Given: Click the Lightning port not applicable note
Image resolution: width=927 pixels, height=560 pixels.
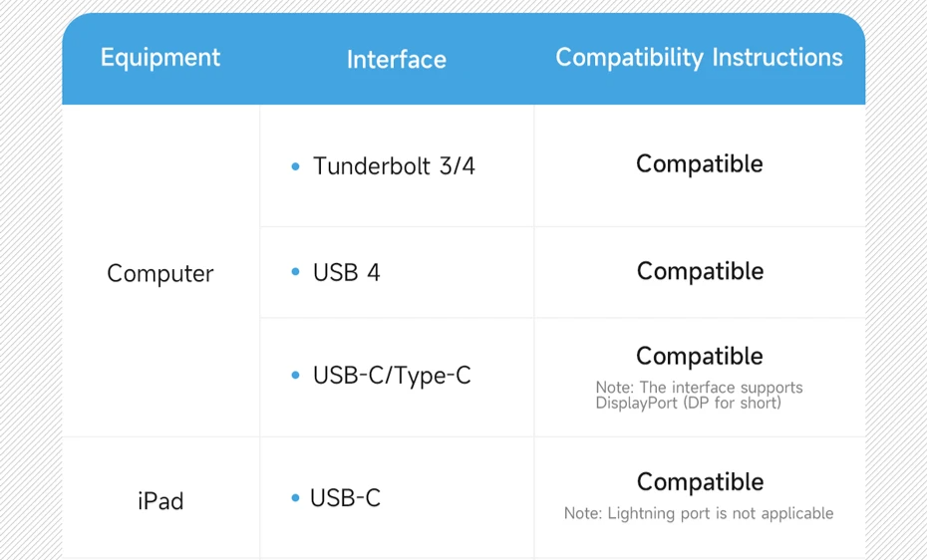Looking at the screenshot, I should (699, 513).
